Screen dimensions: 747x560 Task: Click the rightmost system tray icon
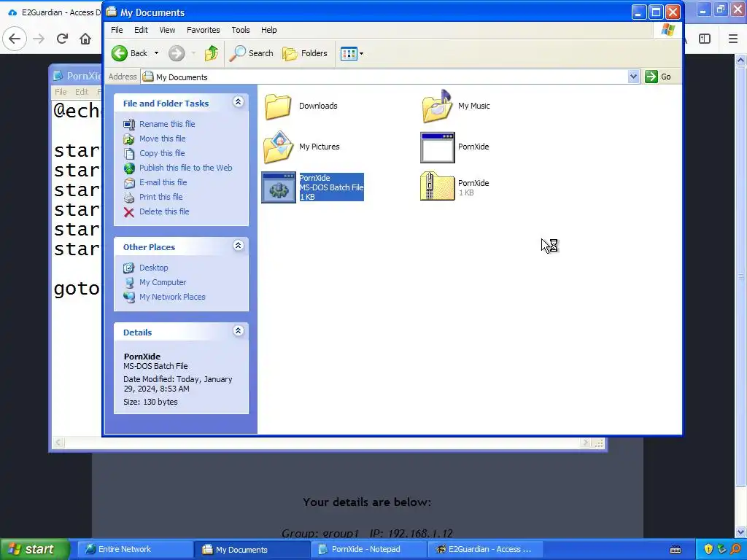736,550
